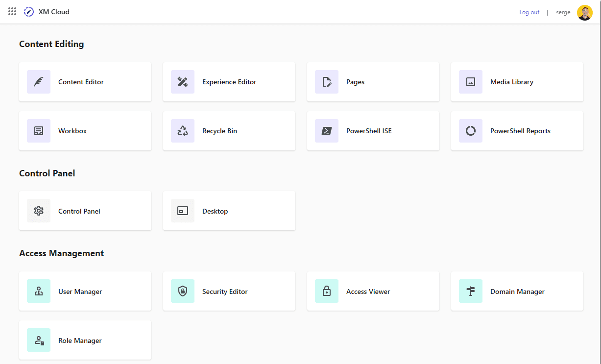The height and width of the screenshot is (364, 601).
Task: Click the Media Library image icon
Action: pos(471,82)
